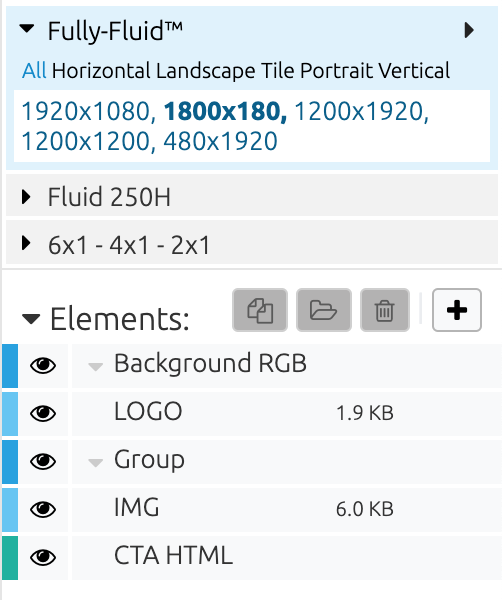Screen dimensions: 502x600
Task: Select the Horizontal filter
Action: point(101,71)
